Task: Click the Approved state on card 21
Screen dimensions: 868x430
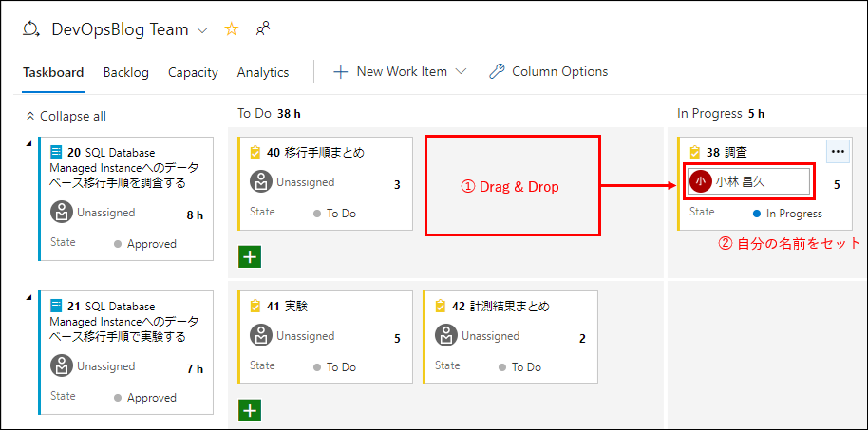Action: [145, 398]
